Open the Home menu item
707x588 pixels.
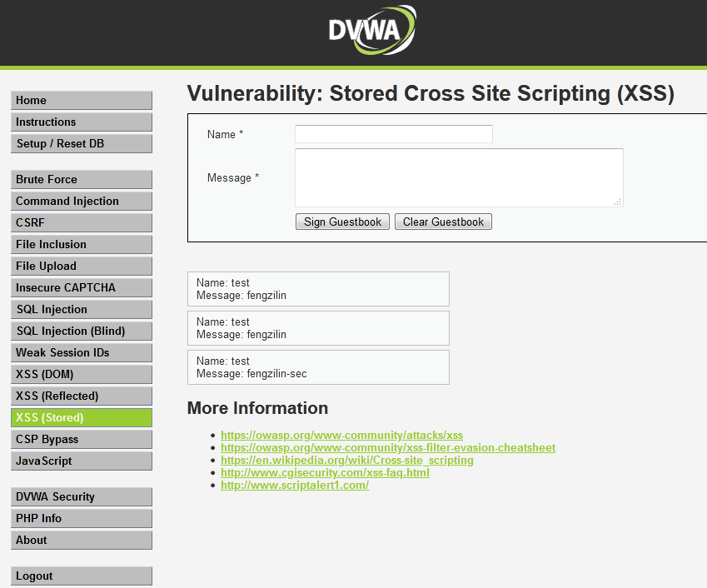coord(82,101)
